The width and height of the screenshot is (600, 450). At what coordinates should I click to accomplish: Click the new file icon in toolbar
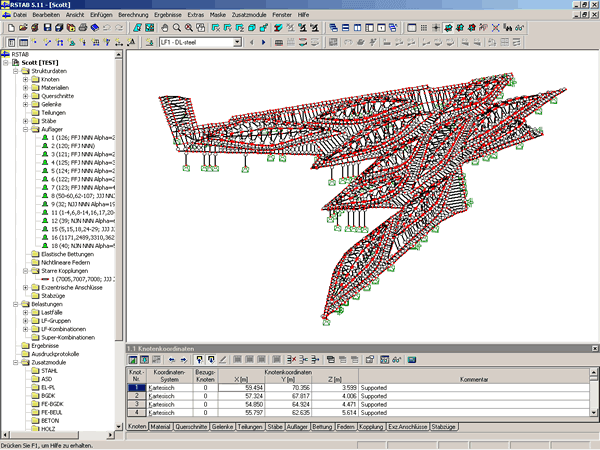pos(9,28)
